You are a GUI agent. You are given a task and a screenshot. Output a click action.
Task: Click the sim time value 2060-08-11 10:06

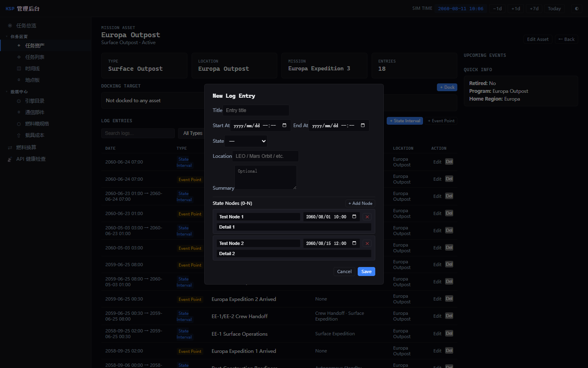[461, 9]
